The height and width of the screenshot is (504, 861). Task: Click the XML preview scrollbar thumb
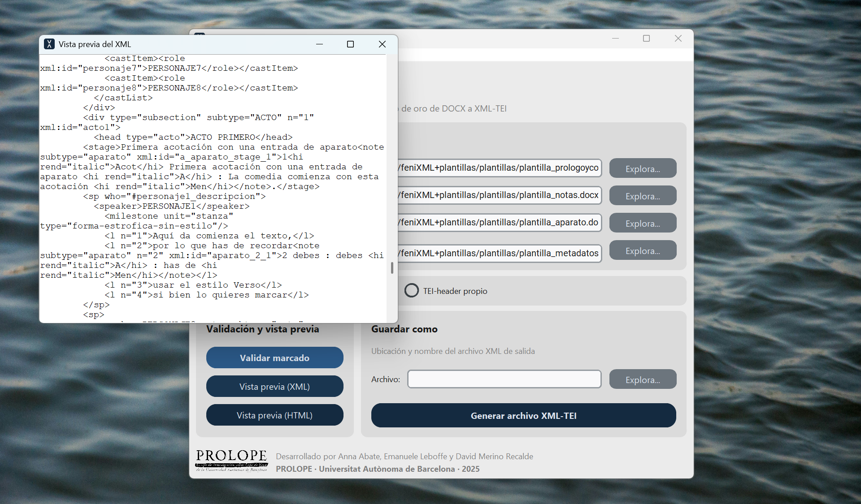pos(392,268)
